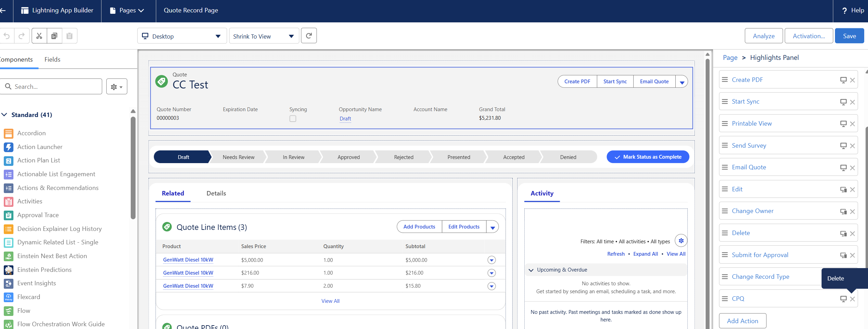
Task: Click drag handle icon for Edit action
Action: pos(725,189)
